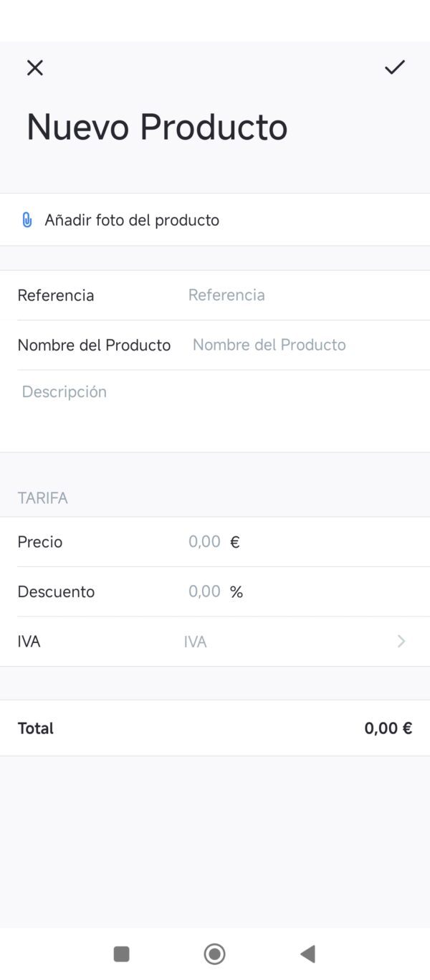430x980 pixels.
Task: Tap the Precio row label
Action: pyautogui.click(x=40, y=542)
